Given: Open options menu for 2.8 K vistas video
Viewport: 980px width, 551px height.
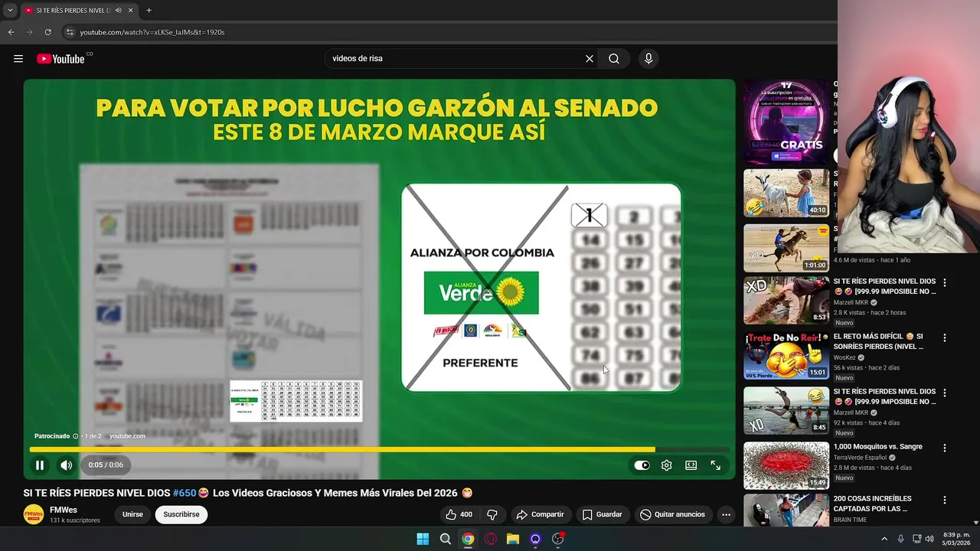Looking at the screenshot, I should coord(944,282).
